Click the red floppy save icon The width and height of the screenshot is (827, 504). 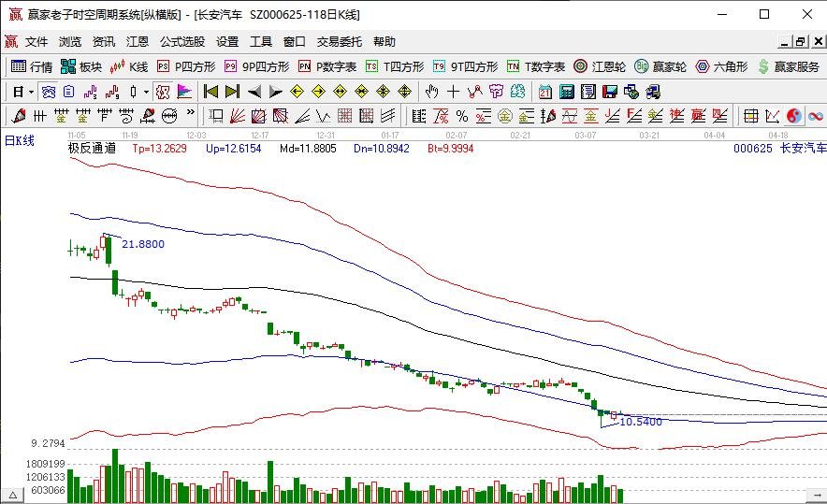[x=610, y=93]
